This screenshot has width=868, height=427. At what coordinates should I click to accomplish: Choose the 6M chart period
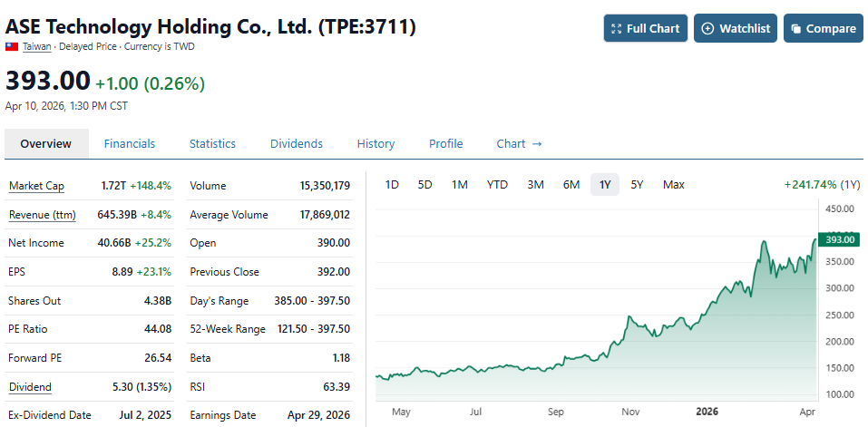tap(571, 185)
